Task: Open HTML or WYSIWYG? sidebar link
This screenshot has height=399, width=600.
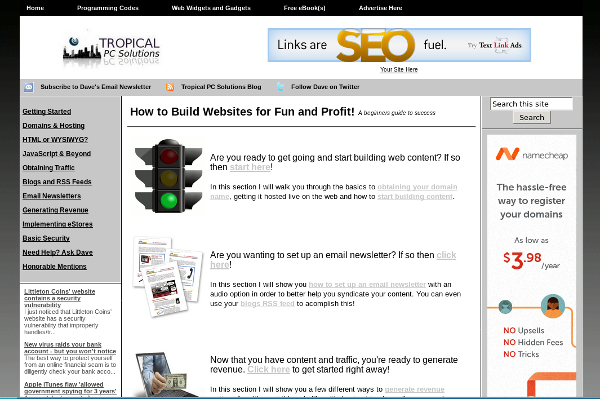Action: pos(55,140)
